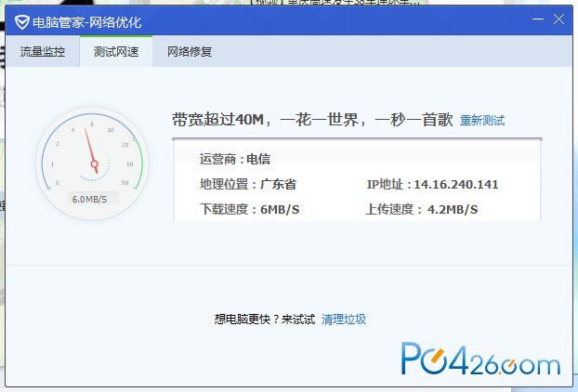Viewport: 578px width, 392px height.
Task: Click the speedometer gauge dial
Action: click(x=93, y=163)
